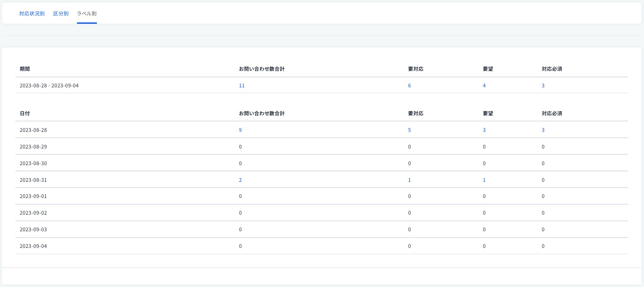The height and width of the screenshot is (287, 644).
Task: Click 要望 count for 2023-08-31
Action: pyautogui.click(x=484, y=180)
